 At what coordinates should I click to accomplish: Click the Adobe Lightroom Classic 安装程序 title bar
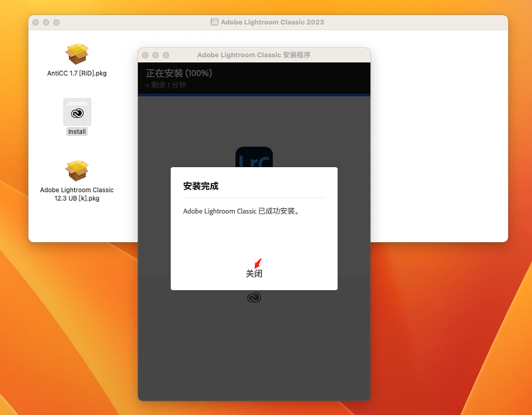pos(254,55)
